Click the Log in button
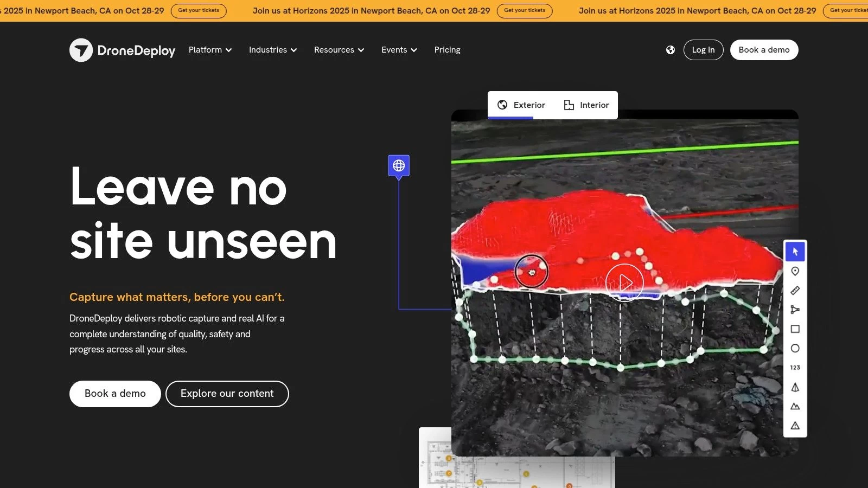The height and width of the screenshot is (488, 868). [x=704, y=50]
